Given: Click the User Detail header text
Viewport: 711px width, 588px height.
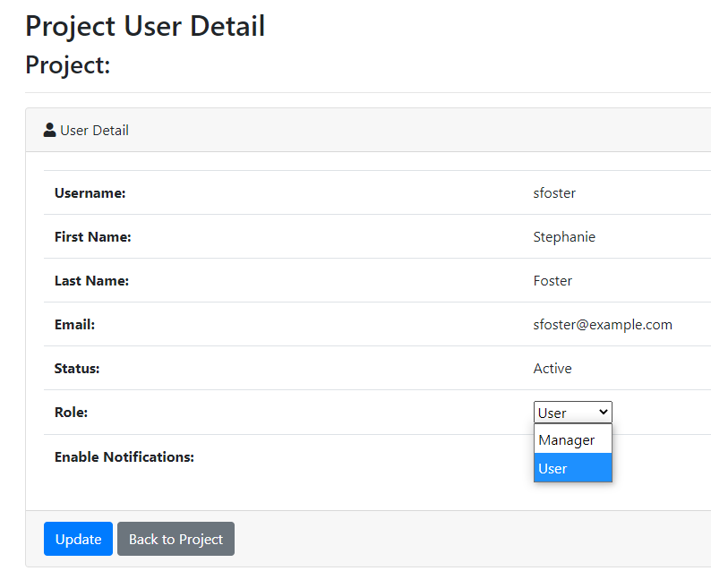Looking at the screenshot, I should [94, 131].
